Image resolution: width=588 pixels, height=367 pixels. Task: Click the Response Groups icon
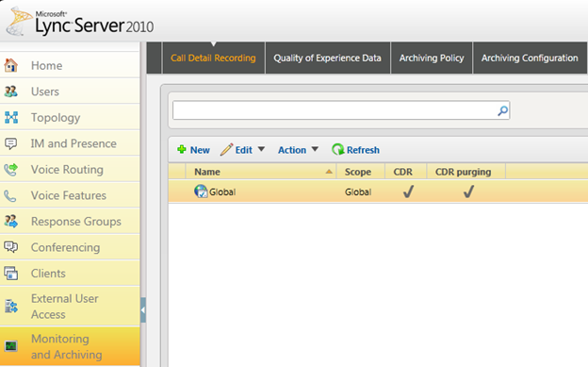coord(11,222)
